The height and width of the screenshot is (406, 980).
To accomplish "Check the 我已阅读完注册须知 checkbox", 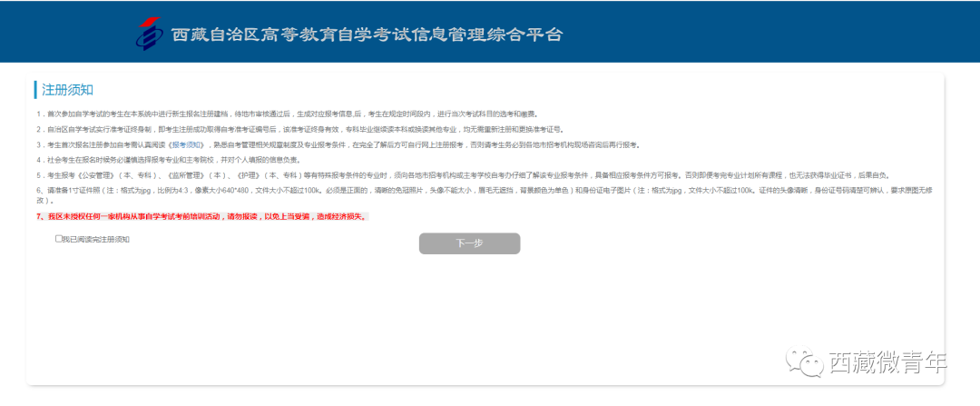I will [59, 239].
